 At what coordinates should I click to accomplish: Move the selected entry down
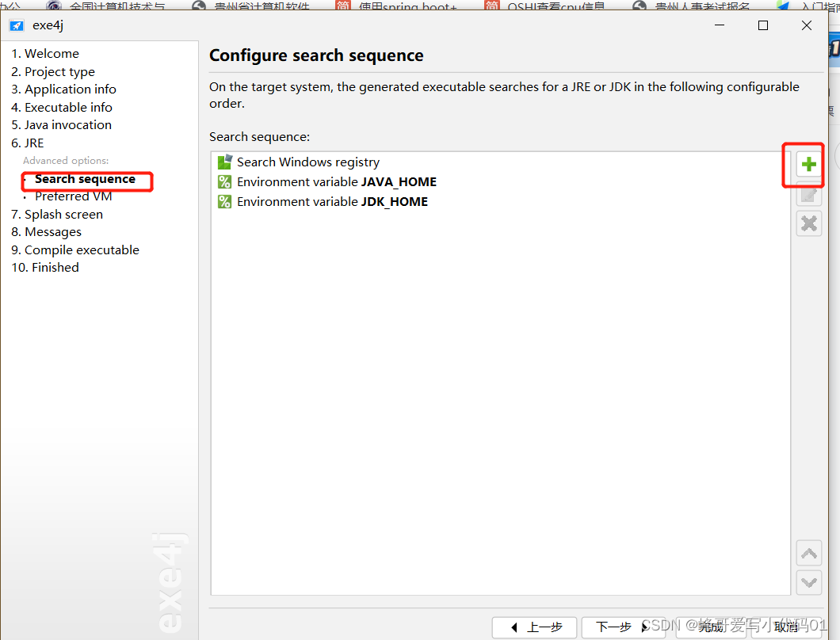click(808, 583)
